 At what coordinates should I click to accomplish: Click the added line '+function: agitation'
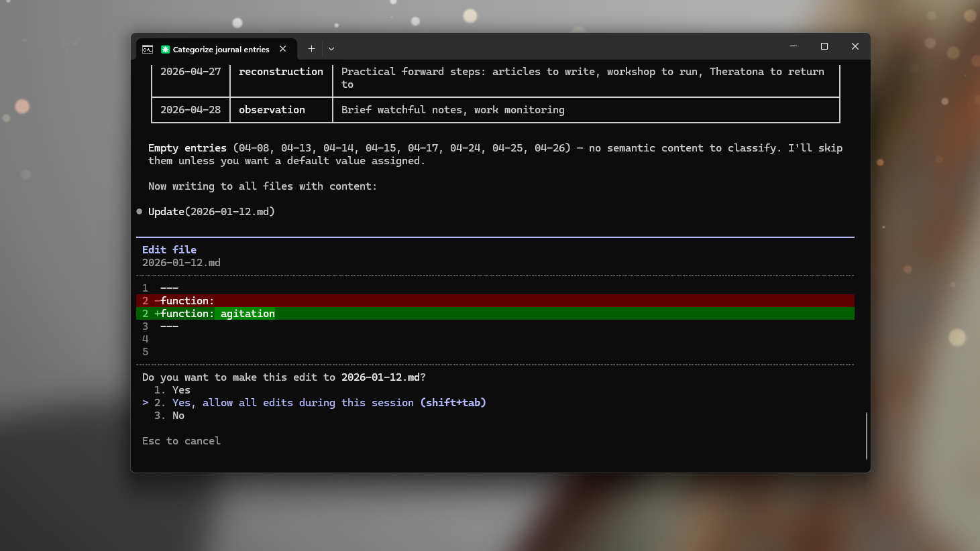(x=495, y=314)
